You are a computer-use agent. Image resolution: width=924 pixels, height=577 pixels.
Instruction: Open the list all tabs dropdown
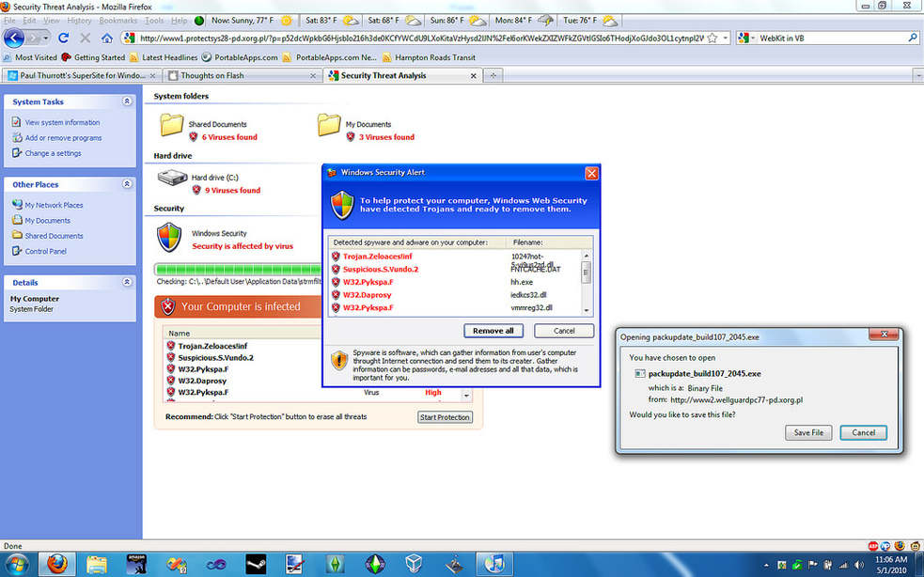click(x=918, y=75)
